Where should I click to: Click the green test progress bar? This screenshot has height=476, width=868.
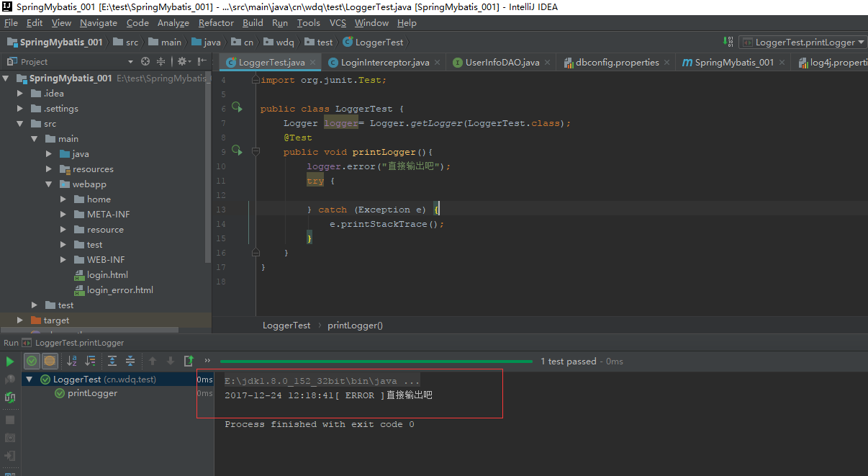(376, 361)
